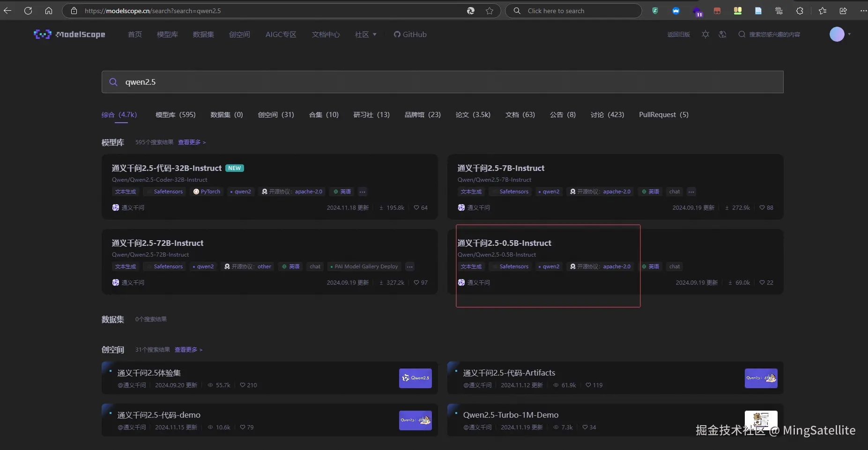The image size is (868, 450).
Task: Open the blue document extension icon
Action: (x=758, y=11)
